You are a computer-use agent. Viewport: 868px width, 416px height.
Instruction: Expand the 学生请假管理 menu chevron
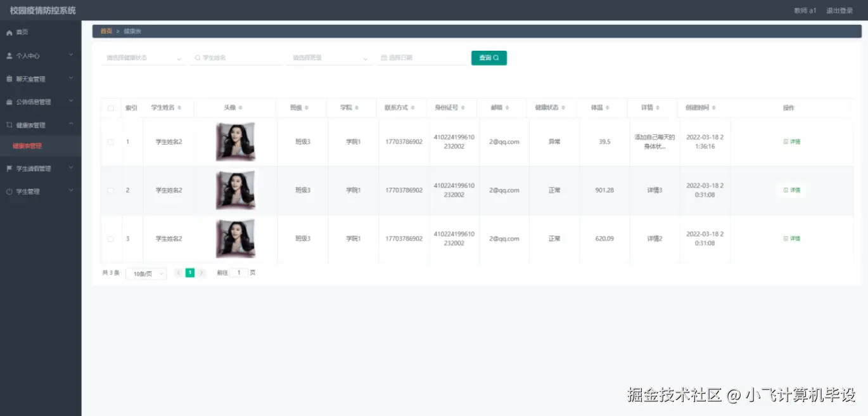click(x=71, y=168)
